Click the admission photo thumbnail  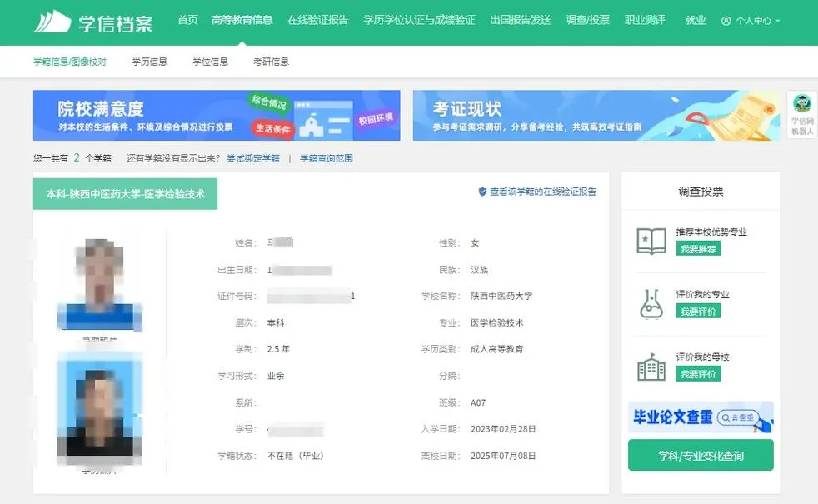pyautogui.click(x=100, y=284)
